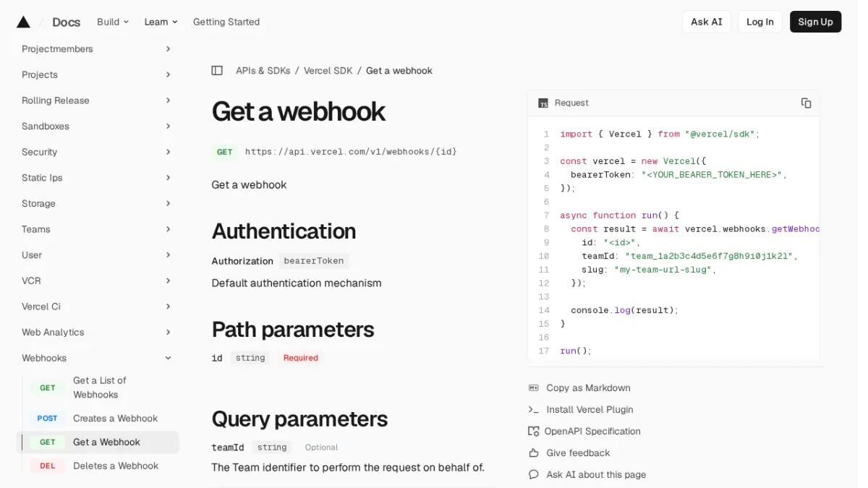The height and width of the screenshot is (488, 868).
Task: Expand the Projectmembers section
Action: pyautogui.click(x=97, y=48)
